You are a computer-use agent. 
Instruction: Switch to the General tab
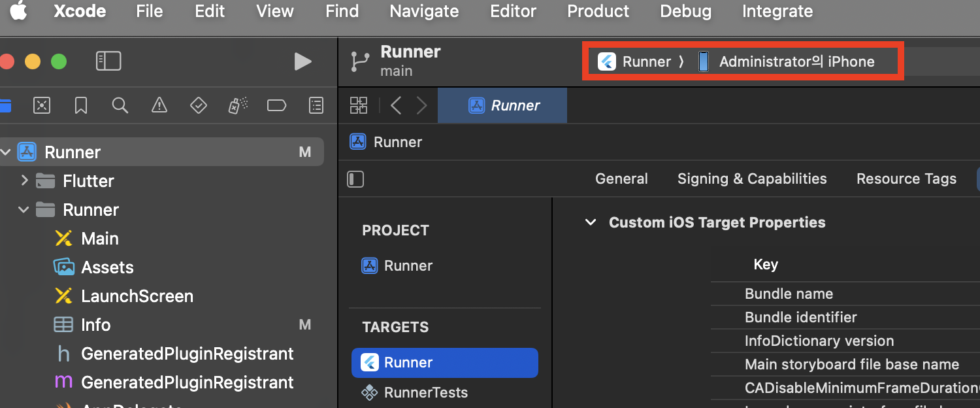pyautogui.click(x=621, y=179)
